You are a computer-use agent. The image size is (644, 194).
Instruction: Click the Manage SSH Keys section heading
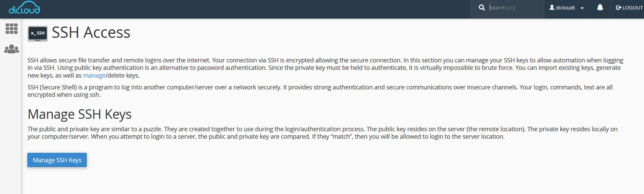pyautogui.click(x=80, y=114)
